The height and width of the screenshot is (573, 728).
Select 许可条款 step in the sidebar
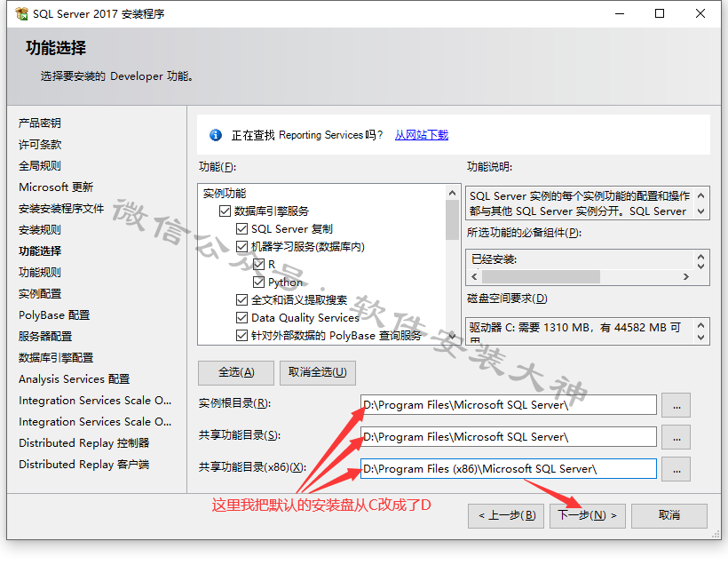tap(40, 145)
